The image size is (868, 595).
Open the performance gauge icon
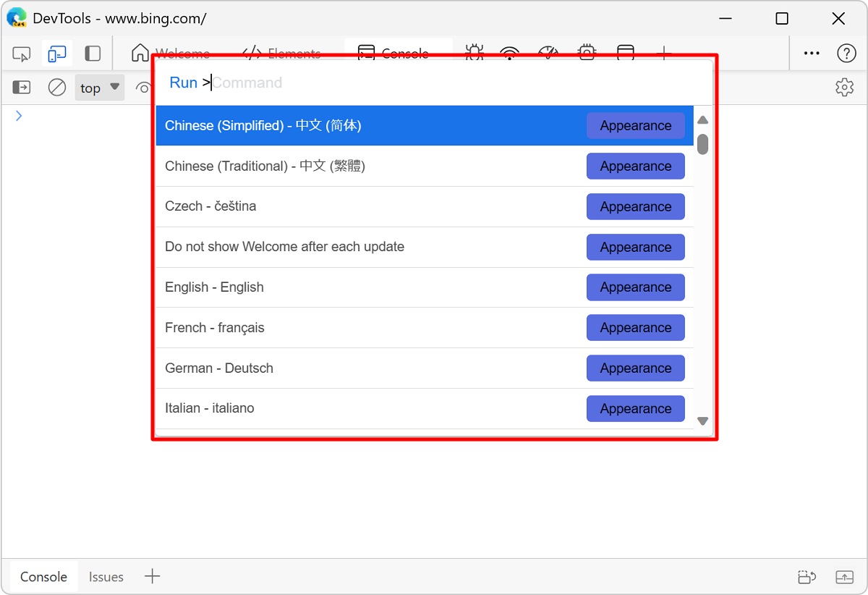548,53
